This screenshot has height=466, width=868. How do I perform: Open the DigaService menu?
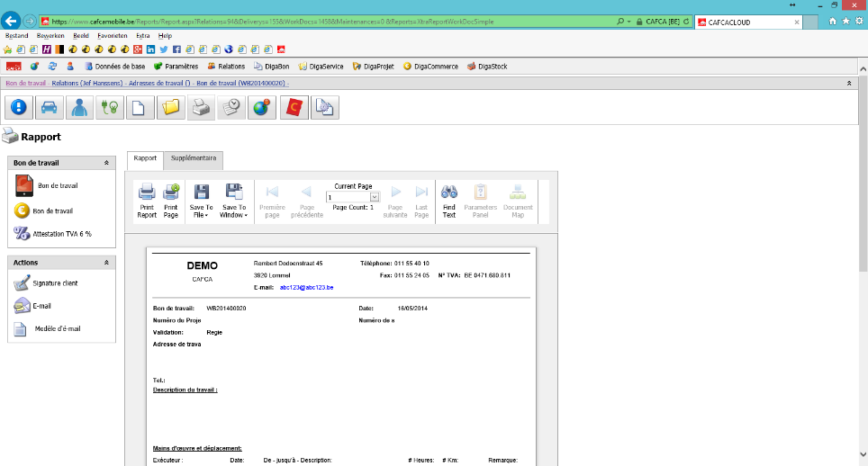point(321,67)
